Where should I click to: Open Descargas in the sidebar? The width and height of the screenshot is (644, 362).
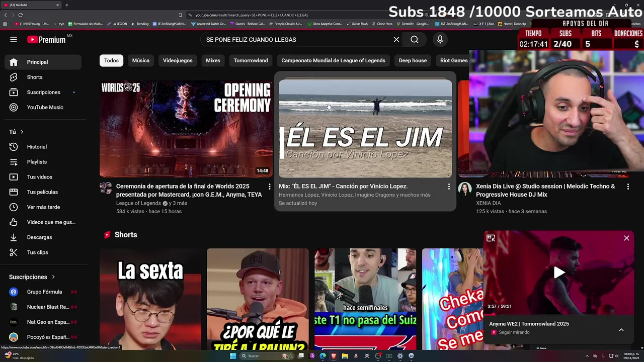click(43, 237)
